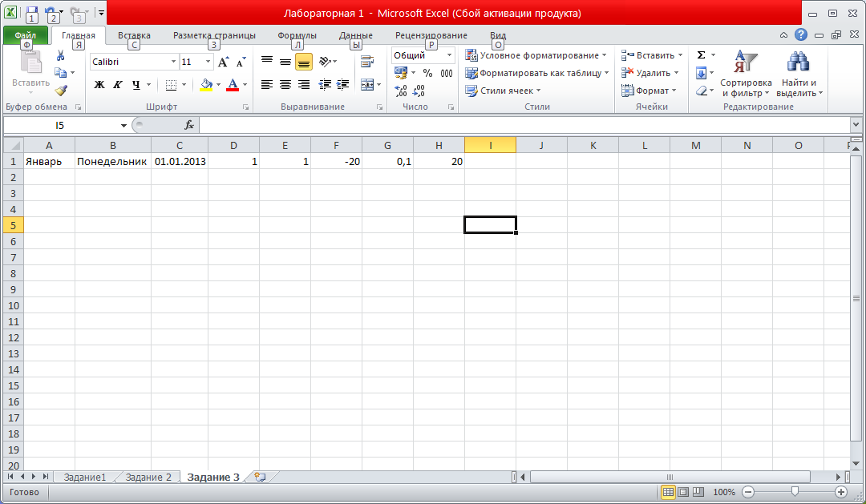
Task: Apply thousands separator format 000
Action: tap(447, 73)
